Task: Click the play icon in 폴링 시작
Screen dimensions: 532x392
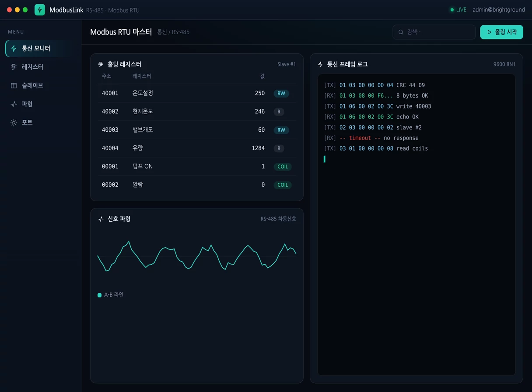Action: tap(490, 32)
